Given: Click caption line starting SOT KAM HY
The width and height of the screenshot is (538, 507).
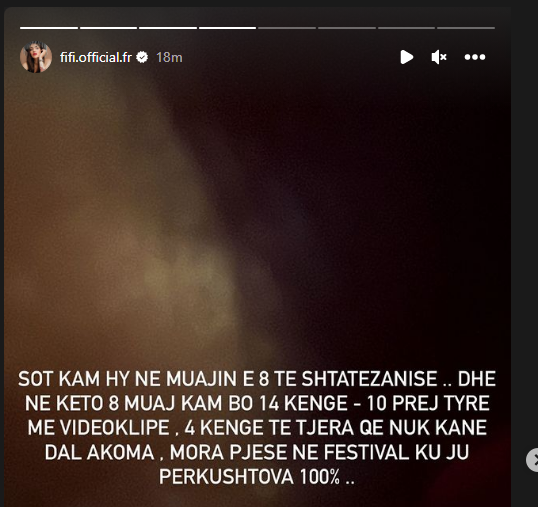Looking at the screenshot, I should (x=257, y=379).
